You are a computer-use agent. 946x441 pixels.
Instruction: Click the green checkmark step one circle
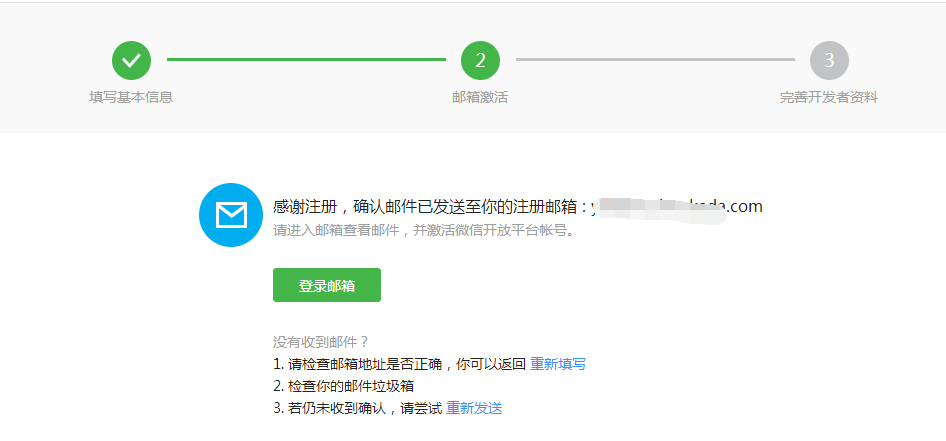131,60
